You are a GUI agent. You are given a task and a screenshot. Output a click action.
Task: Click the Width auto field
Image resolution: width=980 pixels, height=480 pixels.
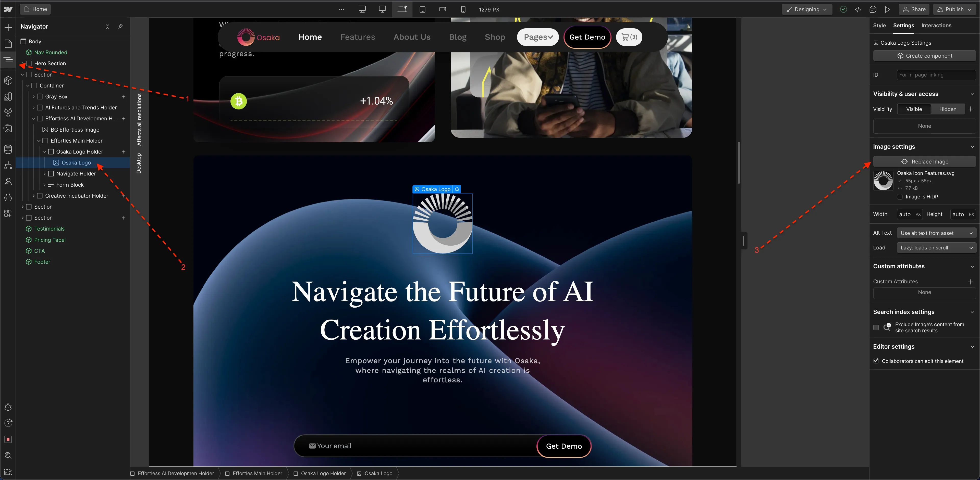tap(909, 214)
